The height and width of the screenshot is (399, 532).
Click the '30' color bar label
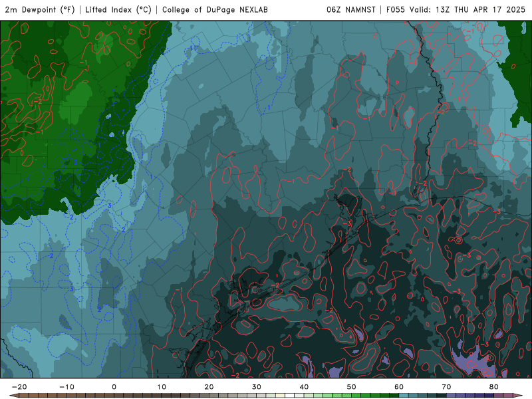(x=257, y=387)
